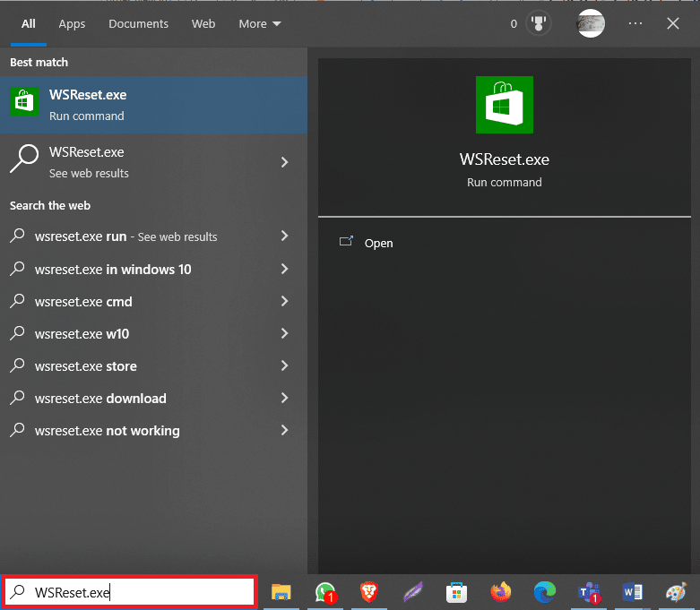Open the purple feather app icon
The width and height of the screenshot is (700, 610).
pyautogui.click(x=413, y=592)
